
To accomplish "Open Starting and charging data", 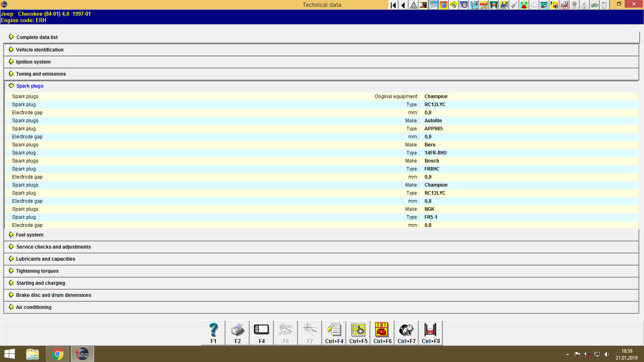I will [x=40, y=283].
